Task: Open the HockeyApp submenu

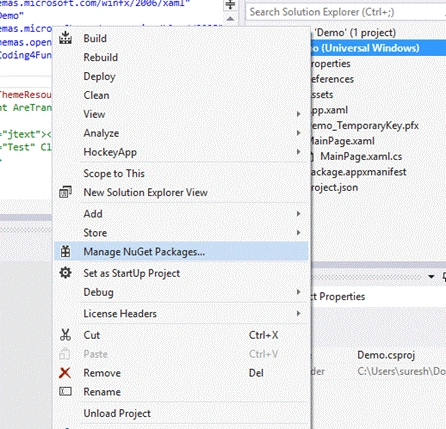Action: point(298,152)
